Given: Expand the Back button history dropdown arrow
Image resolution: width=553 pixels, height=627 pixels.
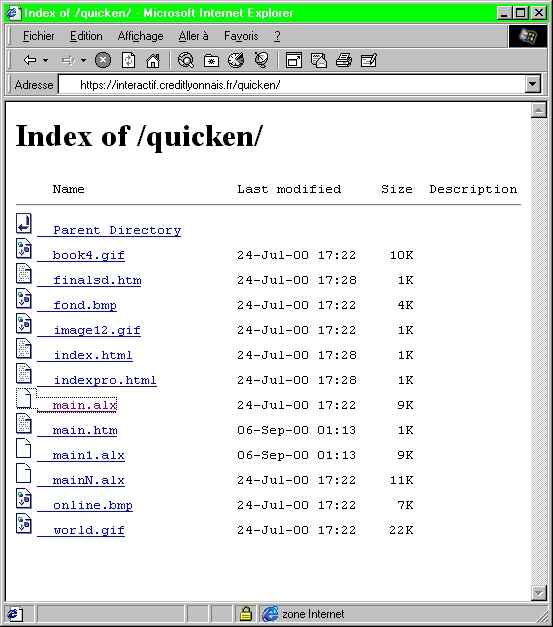Looking at the screenshot, I should point(46,60).
